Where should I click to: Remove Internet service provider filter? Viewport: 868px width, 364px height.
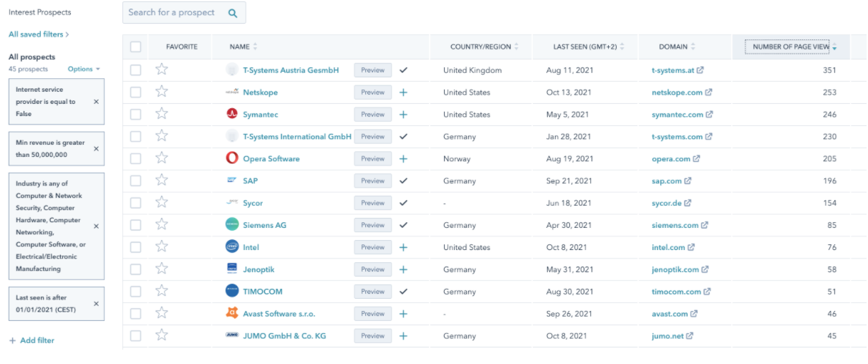(x=96, y=102)
